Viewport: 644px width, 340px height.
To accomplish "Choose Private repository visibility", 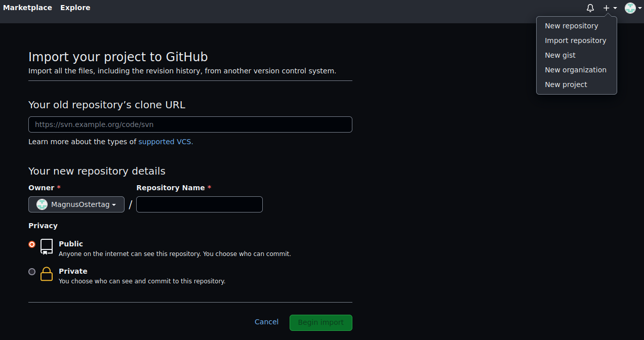I will click(x=31, y=272).
